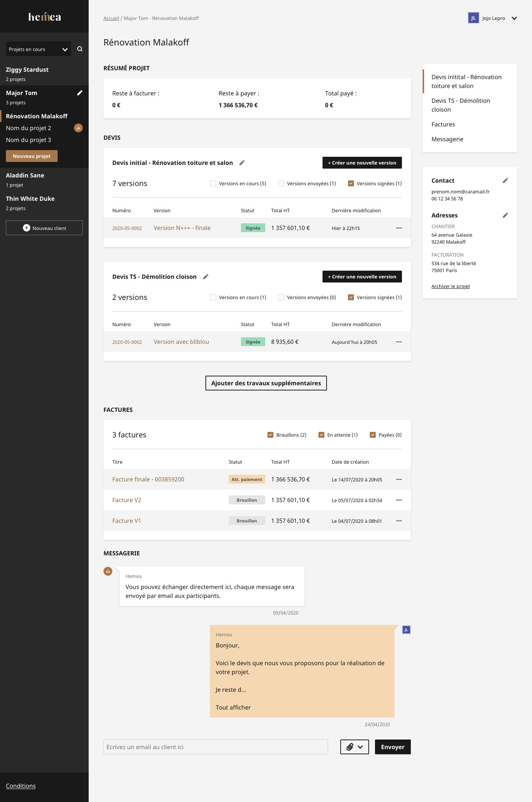
Task: Open the Projets en cours dropdown
Action: (38, 49)
